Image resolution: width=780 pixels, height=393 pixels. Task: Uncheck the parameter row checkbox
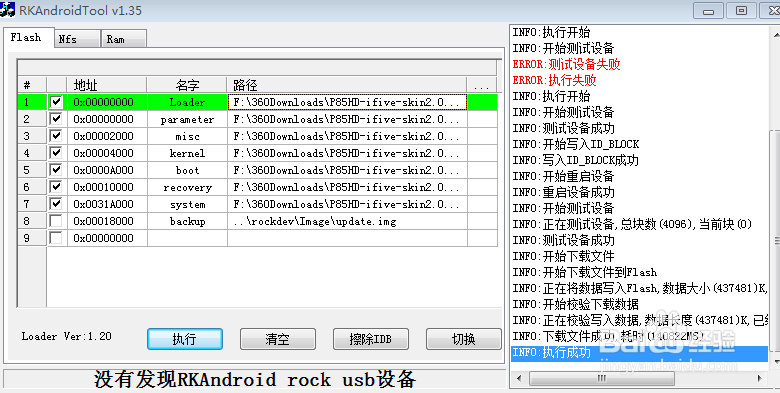pyautogui.click(x=56, y=119)
